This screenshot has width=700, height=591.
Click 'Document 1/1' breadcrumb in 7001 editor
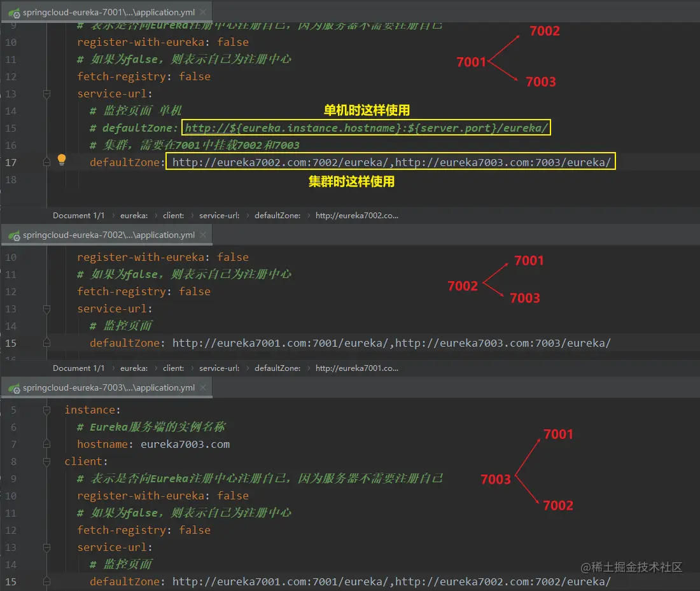(78, 216)
